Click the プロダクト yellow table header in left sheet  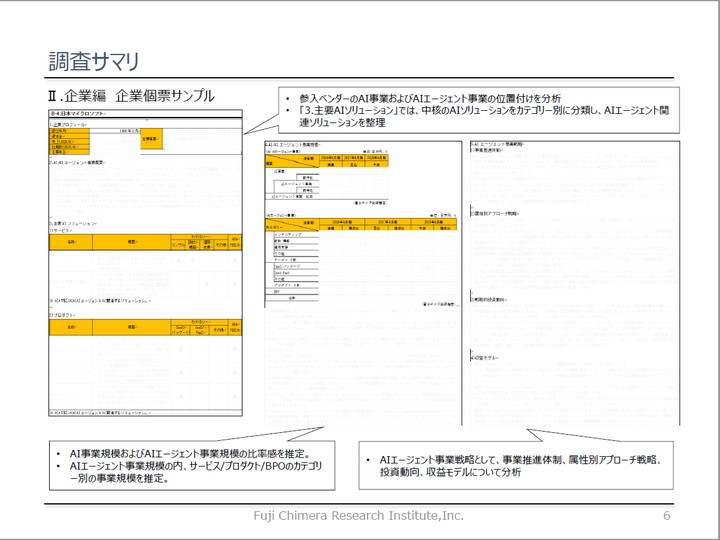click(x=145, y=327)
